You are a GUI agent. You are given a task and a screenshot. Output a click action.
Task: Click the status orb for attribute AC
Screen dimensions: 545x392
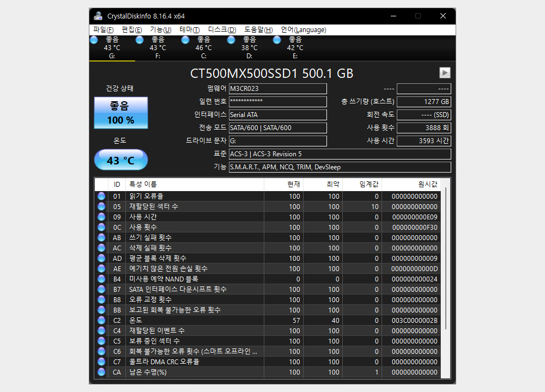101,248
